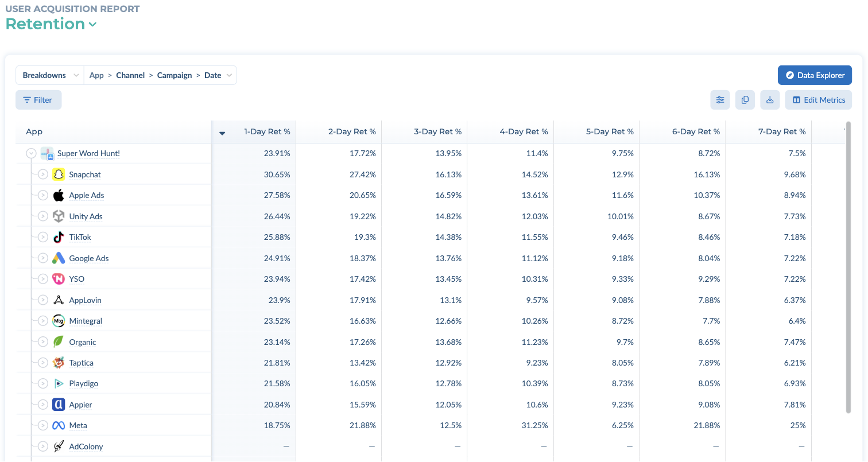Expand the TikTok row

(42, 237)
